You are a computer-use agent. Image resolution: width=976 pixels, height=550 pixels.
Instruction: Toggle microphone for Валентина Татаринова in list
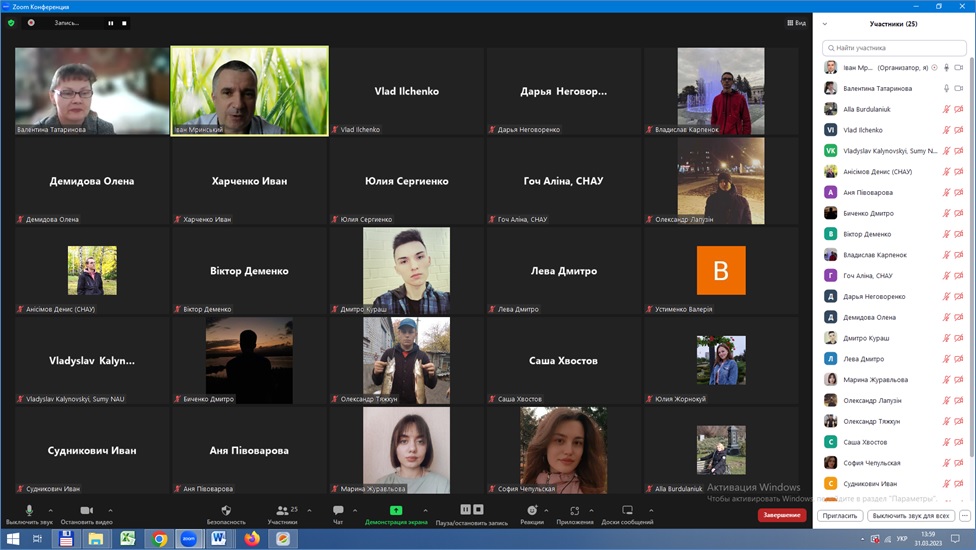[946, 88]
